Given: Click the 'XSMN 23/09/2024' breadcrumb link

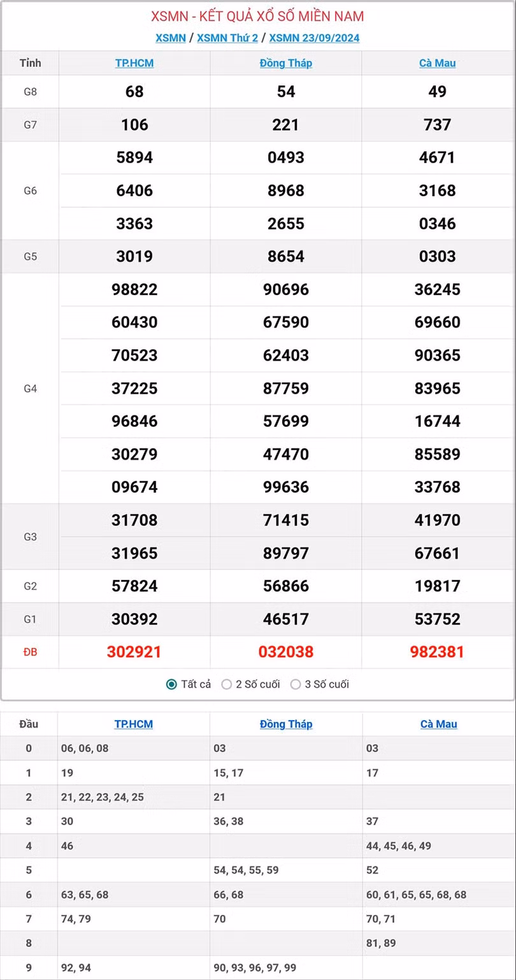Looking at the screenshot, I should pyautogui.click(x=314, y=38).
